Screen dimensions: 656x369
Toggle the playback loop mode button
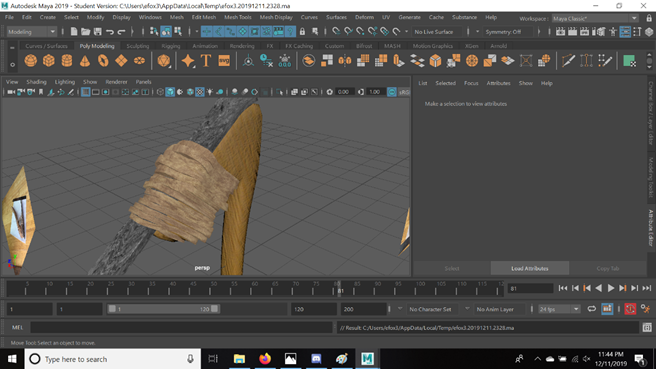[x=592, y=309]
